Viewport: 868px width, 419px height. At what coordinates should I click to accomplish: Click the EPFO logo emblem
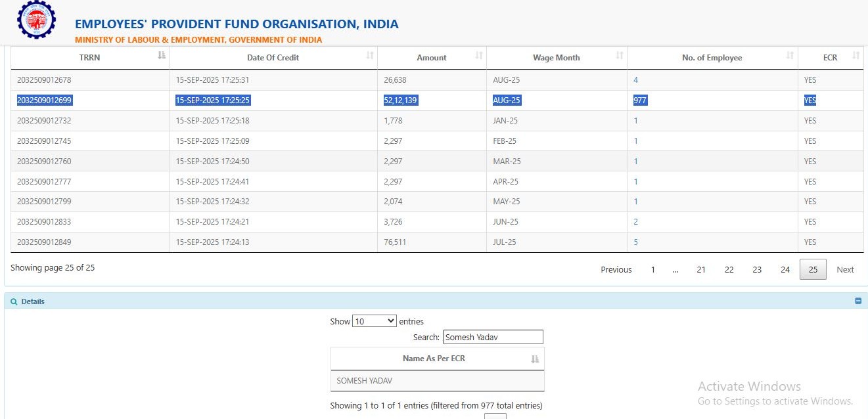pos(36,20)
